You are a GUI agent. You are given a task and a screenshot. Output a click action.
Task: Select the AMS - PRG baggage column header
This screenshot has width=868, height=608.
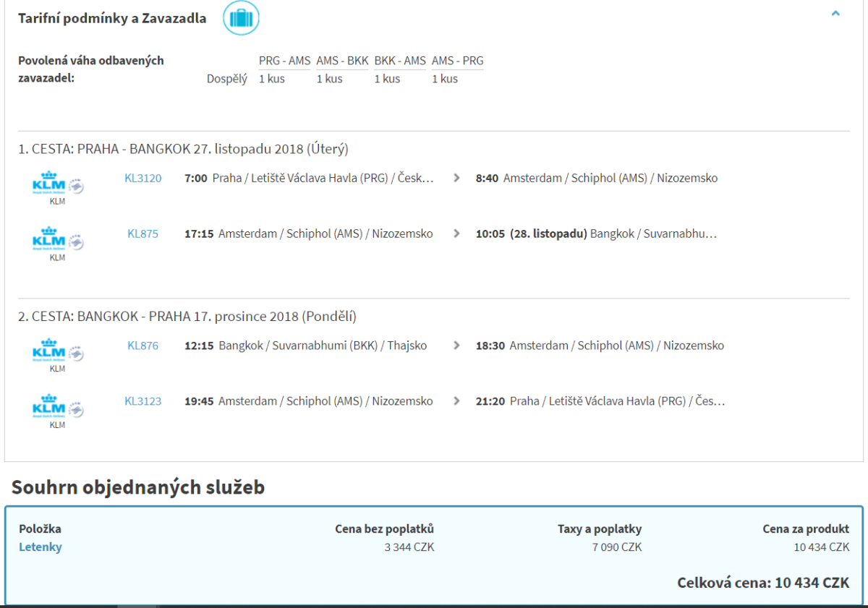[x=457, y=61]
